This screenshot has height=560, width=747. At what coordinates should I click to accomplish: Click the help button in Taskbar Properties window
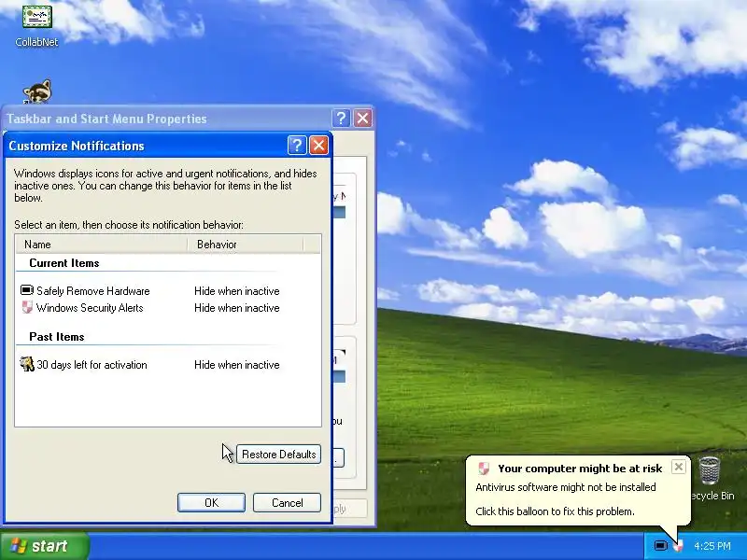[x=341, y=119]
